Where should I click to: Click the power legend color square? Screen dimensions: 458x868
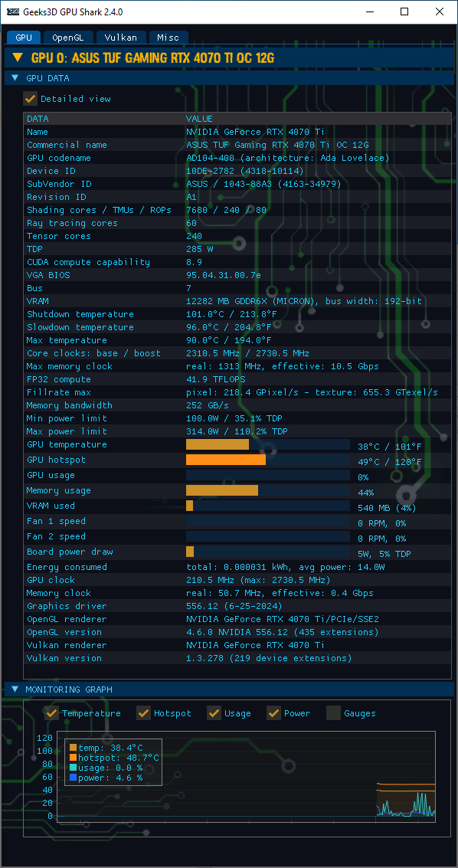pos(73,777)
